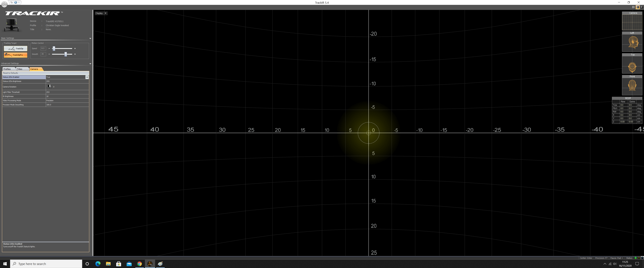The image size is (644, 268).
Task: Open Mail app from taskbar
Action: (x=129, y=264)
